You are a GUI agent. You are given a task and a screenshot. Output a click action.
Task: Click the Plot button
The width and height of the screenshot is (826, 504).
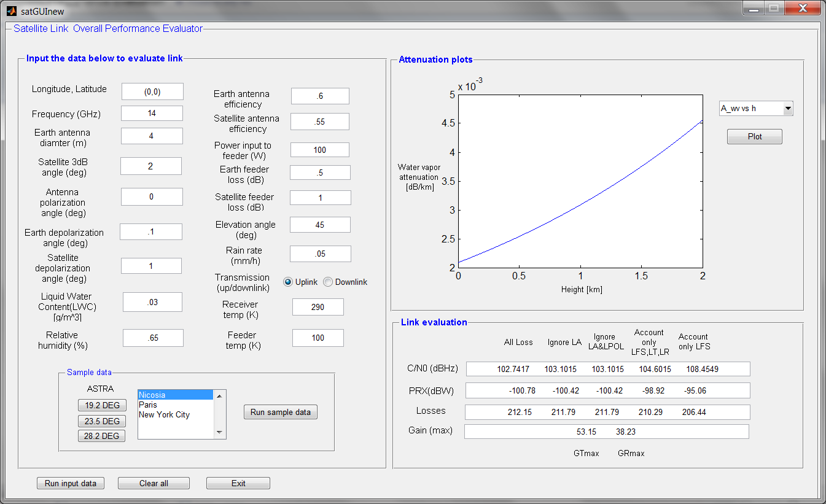click(755, 136)
